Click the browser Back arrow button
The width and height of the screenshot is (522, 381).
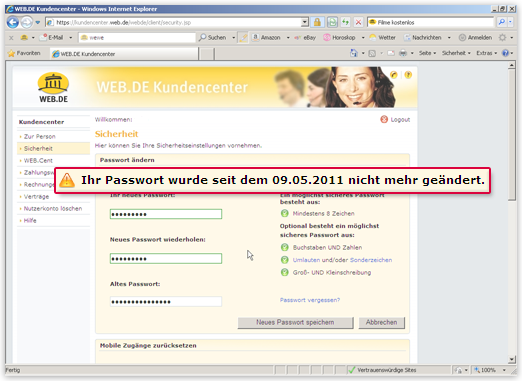(x=13, y=22)
